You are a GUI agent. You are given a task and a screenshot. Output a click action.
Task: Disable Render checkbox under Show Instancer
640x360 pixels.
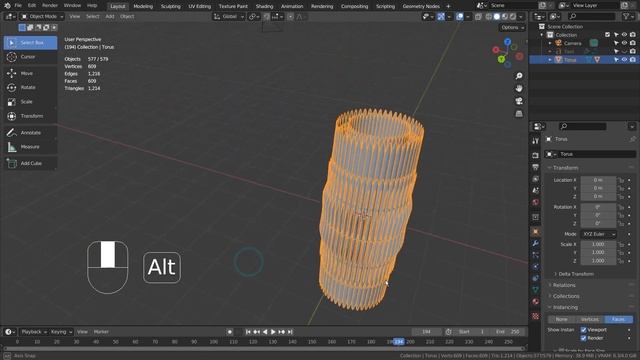[x=584, y=338]
